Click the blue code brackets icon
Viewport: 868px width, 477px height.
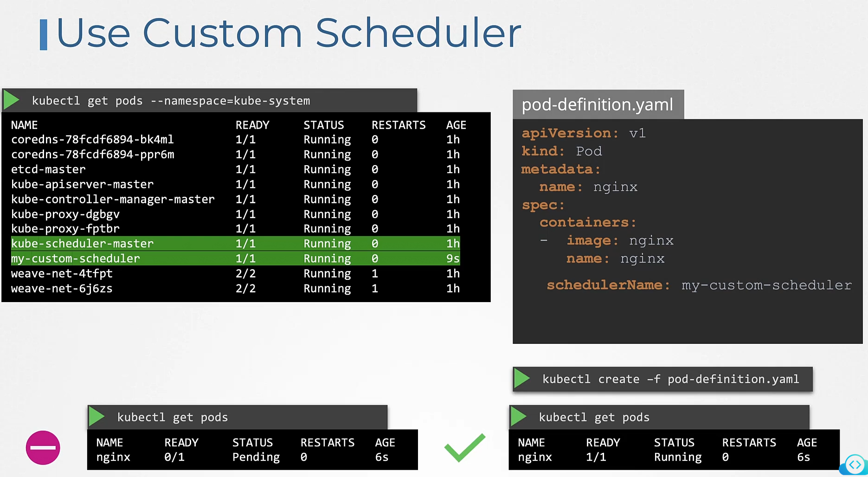click(x=855, y=464)
